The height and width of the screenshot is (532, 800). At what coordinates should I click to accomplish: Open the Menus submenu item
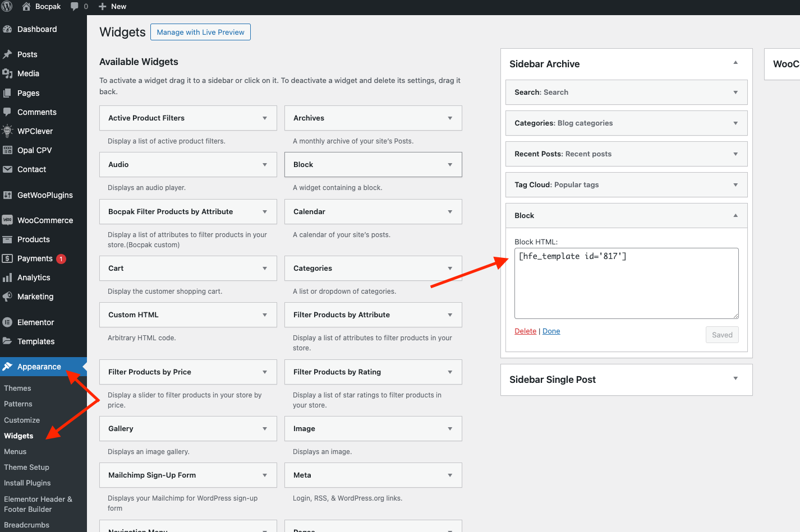tap(15, 451)
